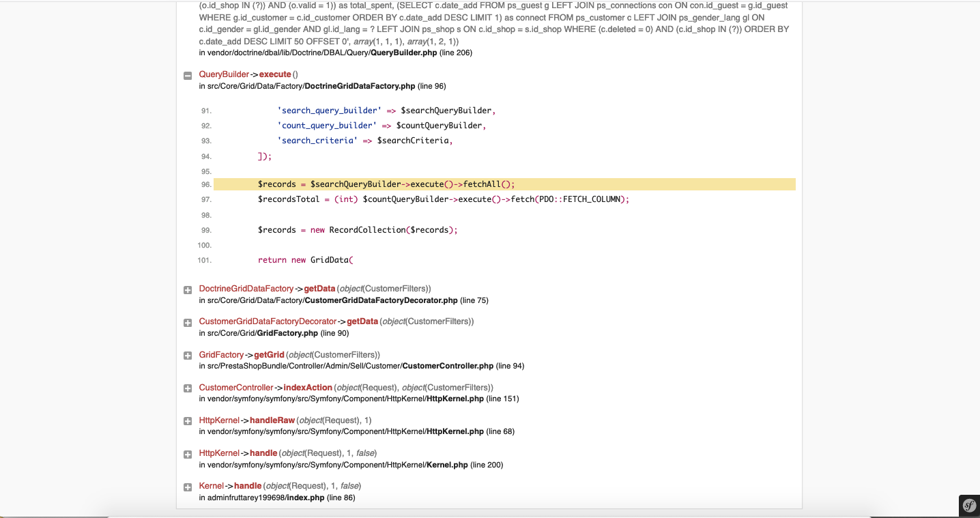
Task: Collapse the QueryBuilder->execute() trace entry
Action: pos(188,76)
